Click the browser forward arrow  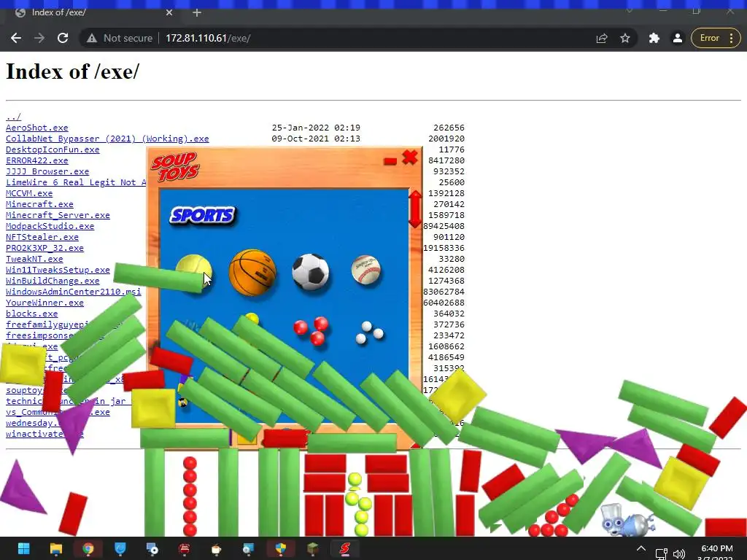39,38
